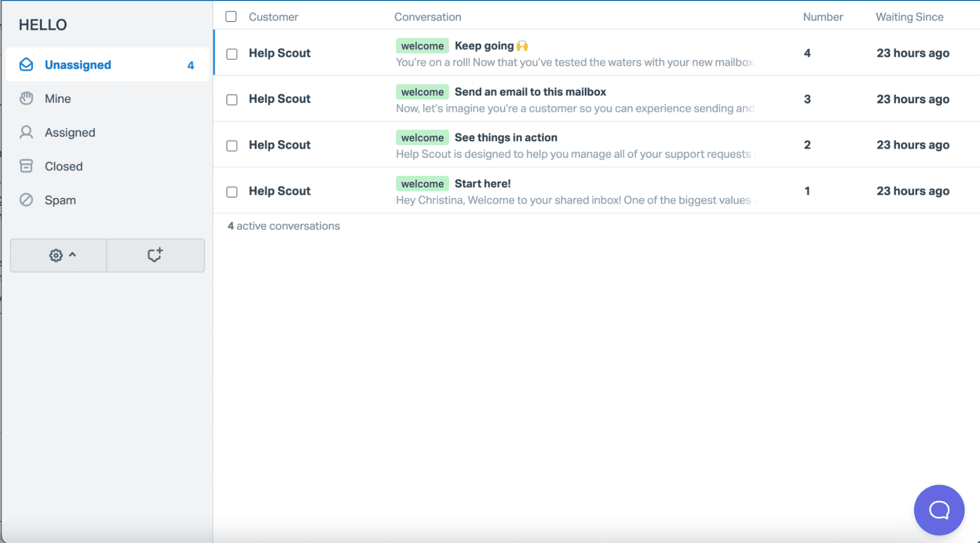Click the Settings gear icon
The image size is (980, 543).
[55, 255]
